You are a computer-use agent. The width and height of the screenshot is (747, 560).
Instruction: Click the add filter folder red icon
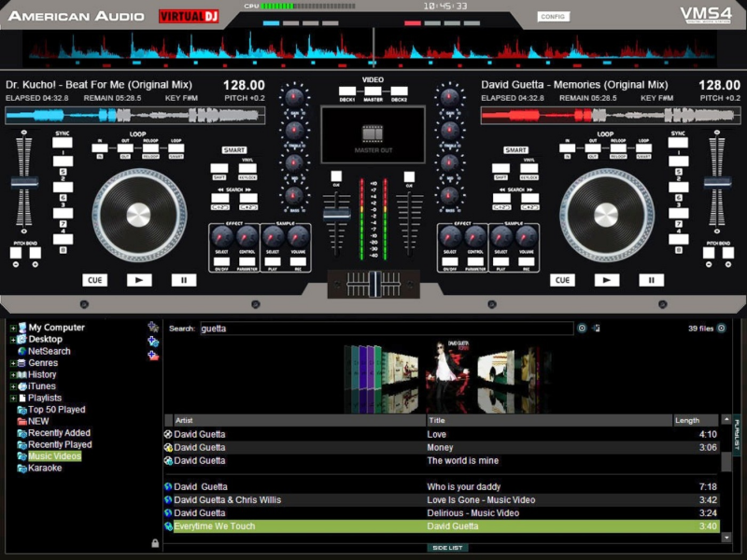pos(153,356)
